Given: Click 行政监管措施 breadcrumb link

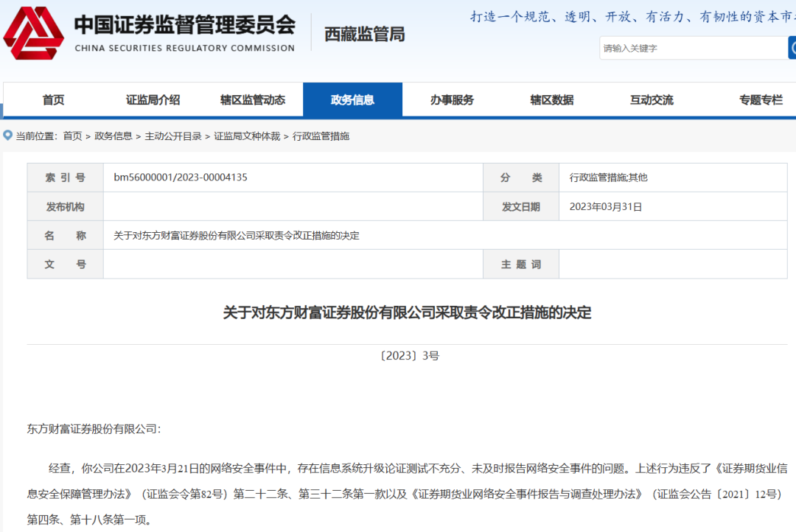Looking at the screenshot, I should click(x=321, y=136).
